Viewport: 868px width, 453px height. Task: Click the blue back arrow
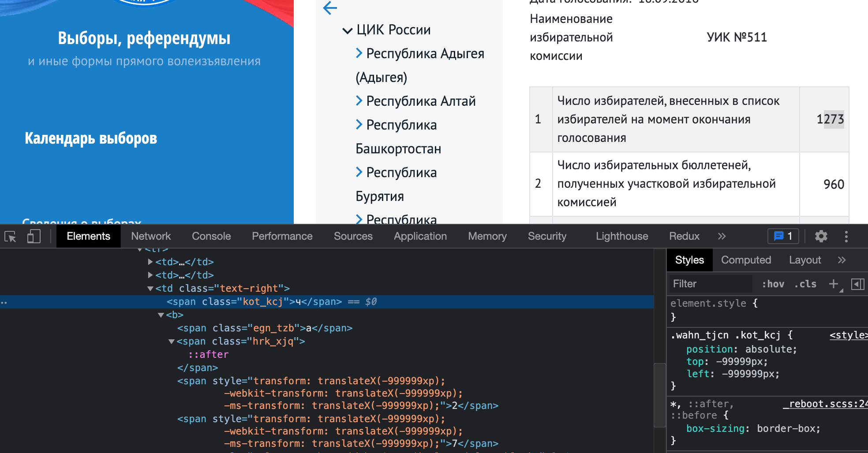[330, 7]
